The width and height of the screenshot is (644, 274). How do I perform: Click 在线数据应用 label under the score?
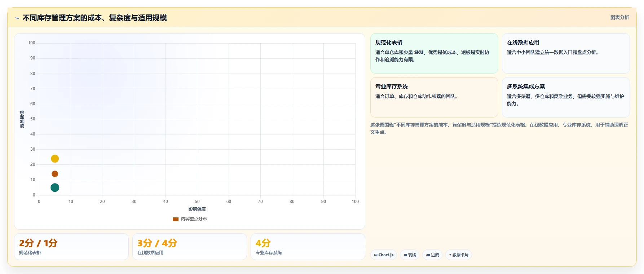click(x=150, y=253)
